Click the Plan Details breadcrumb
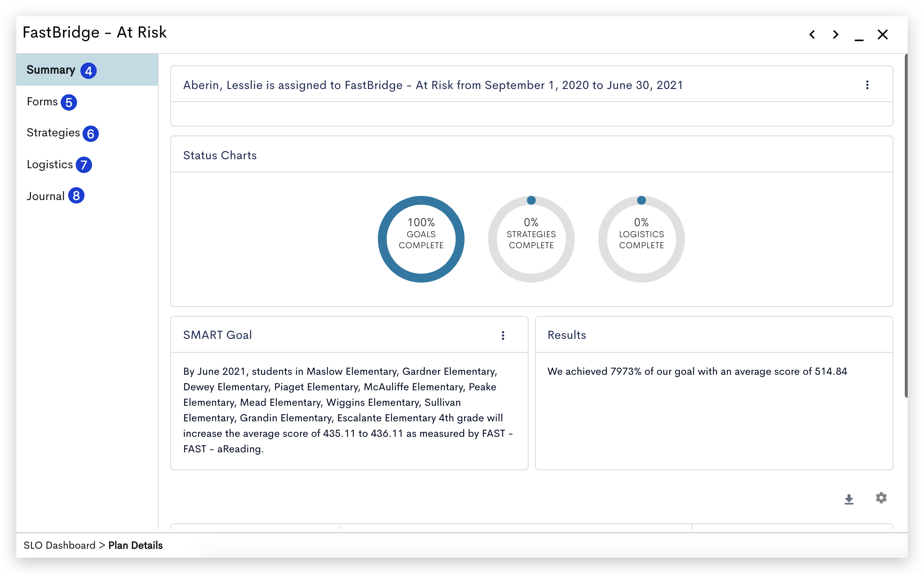Image resolution: width=924 pixels, height=574 pixels. pyautogui.click(x=135, y=545)
